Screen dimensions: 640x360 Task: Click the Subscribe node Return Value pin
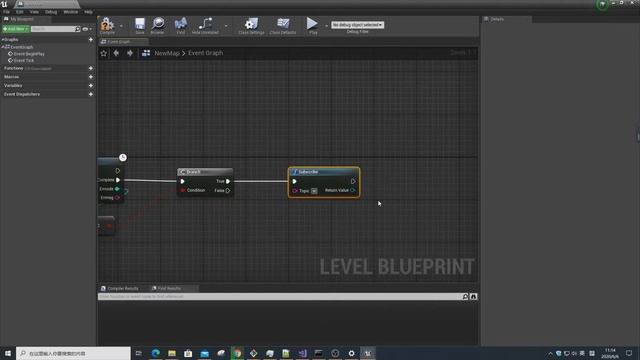point(353,190)
